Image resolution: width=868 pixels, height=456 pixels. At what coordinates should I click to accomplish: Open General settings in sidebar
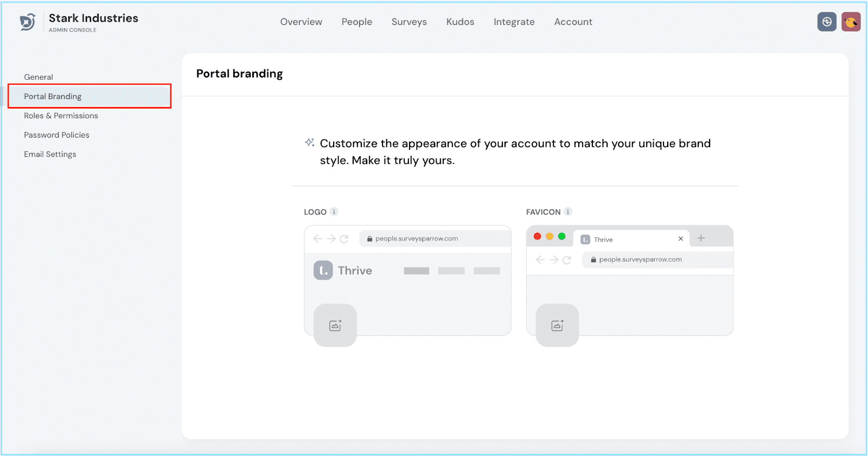39,77
